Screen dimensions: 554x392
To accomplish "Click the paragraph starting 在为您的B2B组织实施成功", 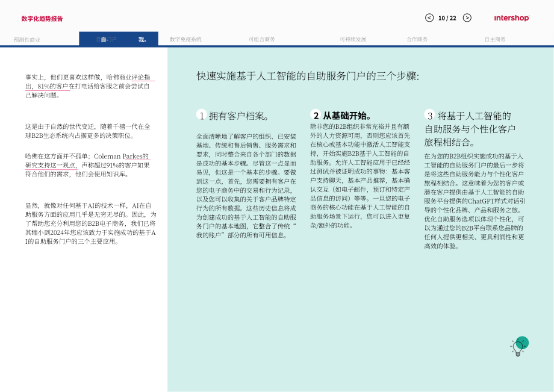I will tap(475, 201).
